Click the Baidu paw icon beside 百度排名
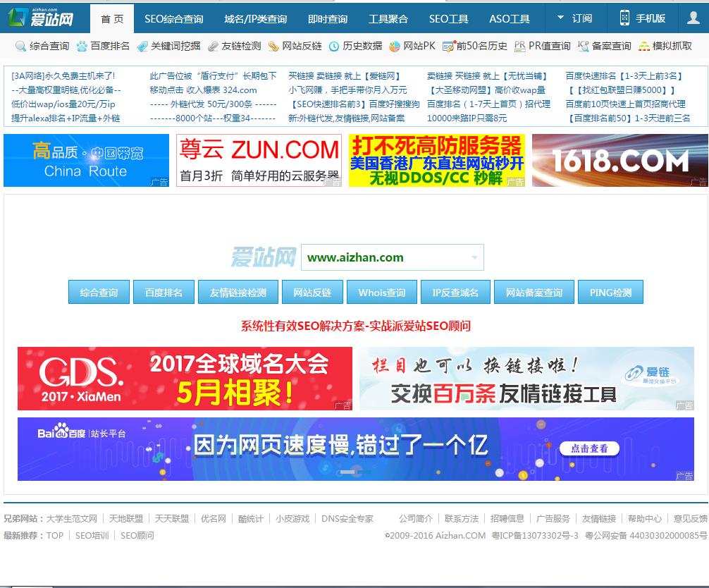This screenshot has height=588, width=709. click(81, 46)
